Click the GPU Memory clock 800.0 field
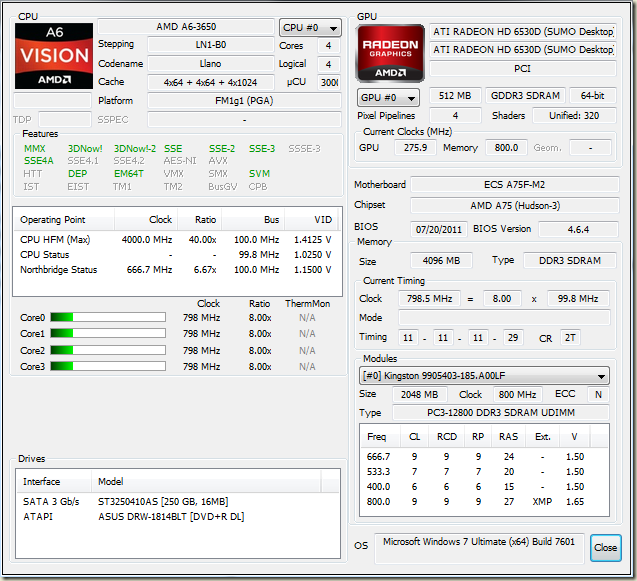 (506, 147)
